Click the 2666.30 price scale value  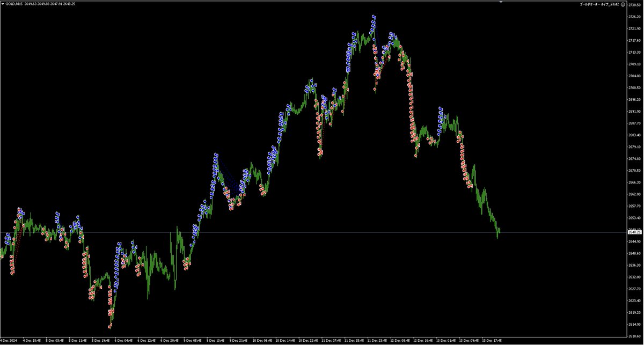point(633,182)
